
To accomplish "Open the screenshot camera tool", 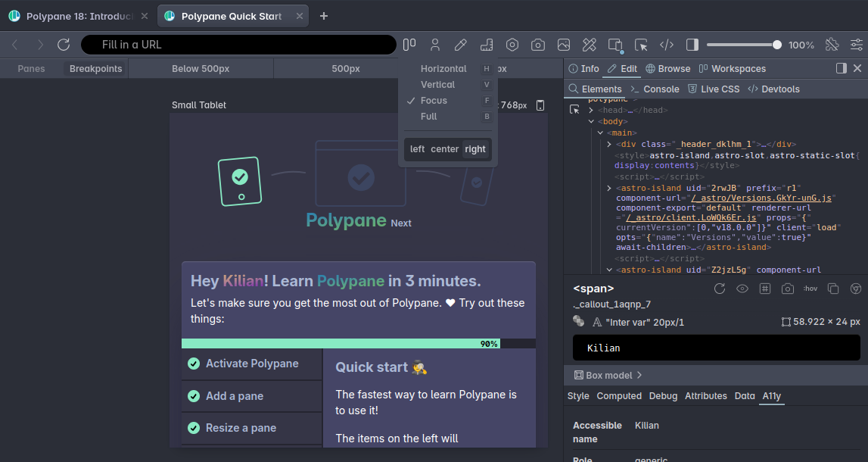I will coord(538,44).
